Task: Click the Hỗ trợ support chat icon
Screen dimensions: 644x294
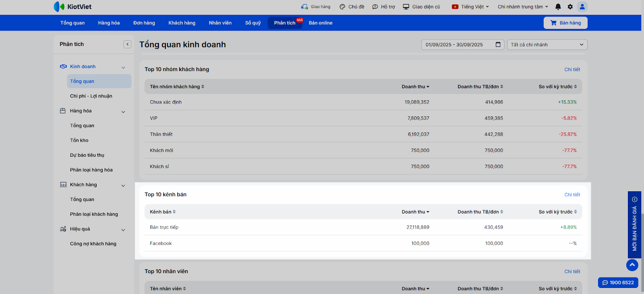Action: [x=375, y=7]
